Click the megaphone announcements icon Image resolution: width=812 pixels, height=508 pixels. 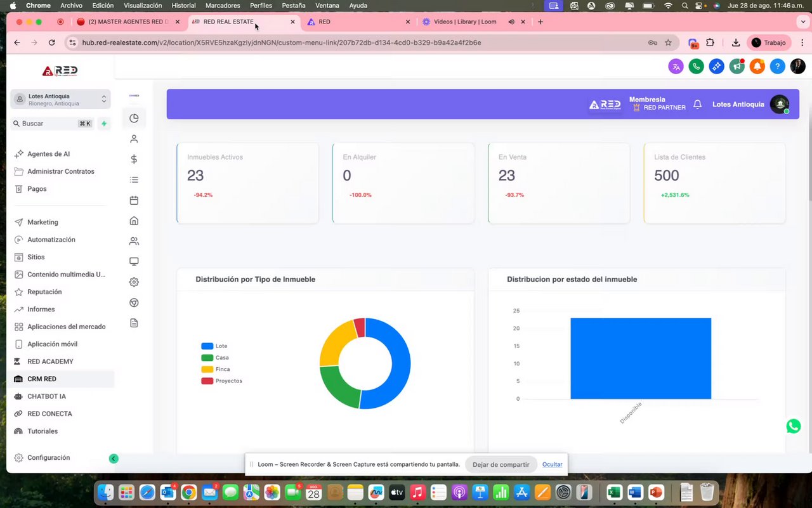click(x=737, y=66)
